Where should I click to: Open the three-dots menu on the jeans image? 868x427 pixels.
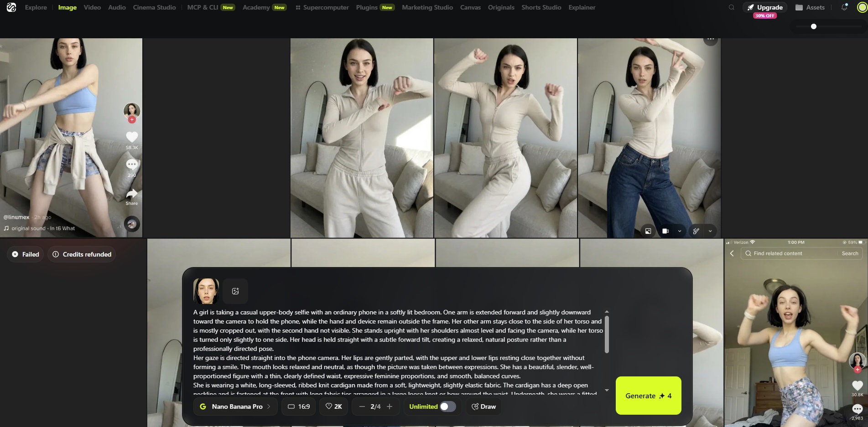tap(711, 40)
